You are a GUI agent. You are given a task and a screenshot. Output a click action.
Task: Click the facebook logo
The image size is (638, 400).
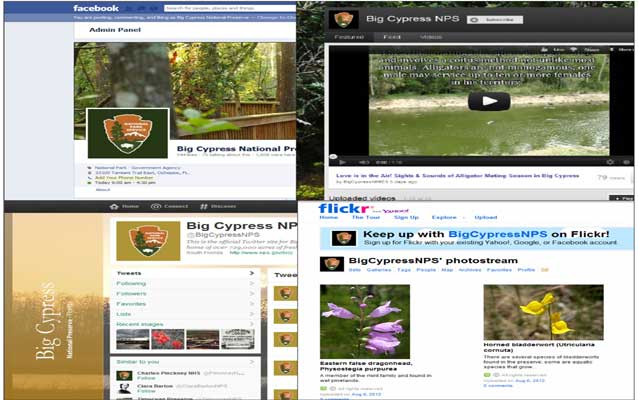tap(96, 8)
